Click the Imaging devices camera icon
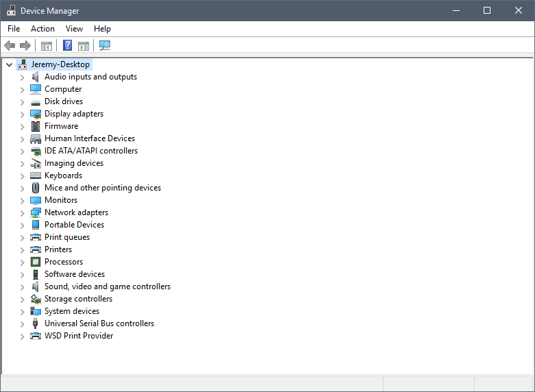This screenshot has height=392, width=535. coord(36,164)
